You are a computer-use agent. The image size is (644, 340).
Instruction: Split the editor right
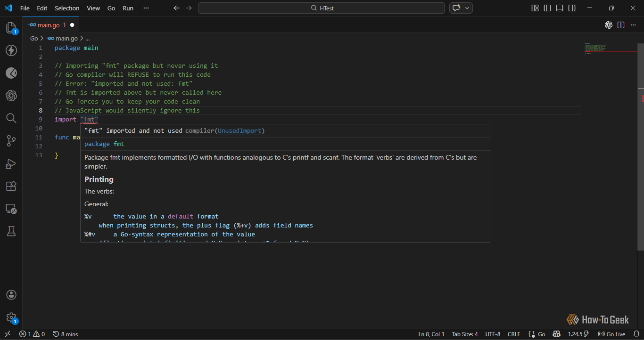point(621,25)
